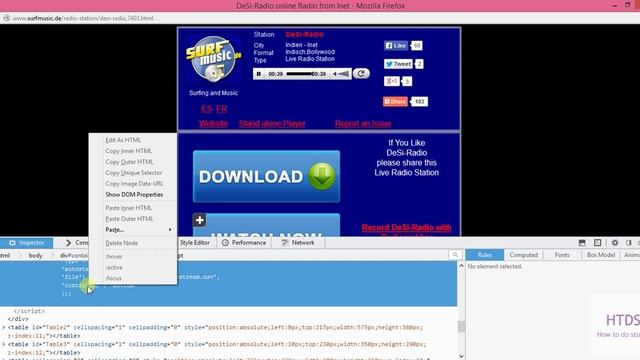Screen dimensions: 640x360
Task: Switch to the Performance tab
Action: 244,243
